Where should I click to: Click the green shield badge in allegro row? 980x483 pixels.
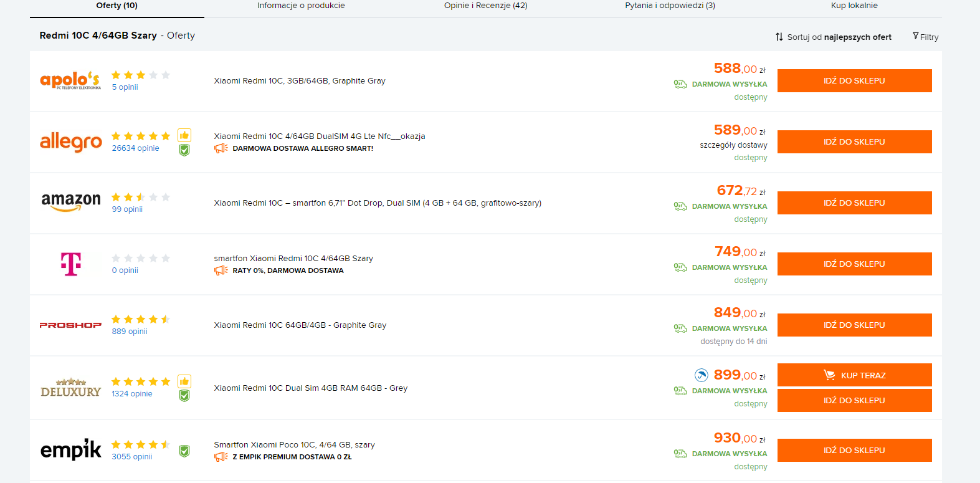(x=184, y=150)
